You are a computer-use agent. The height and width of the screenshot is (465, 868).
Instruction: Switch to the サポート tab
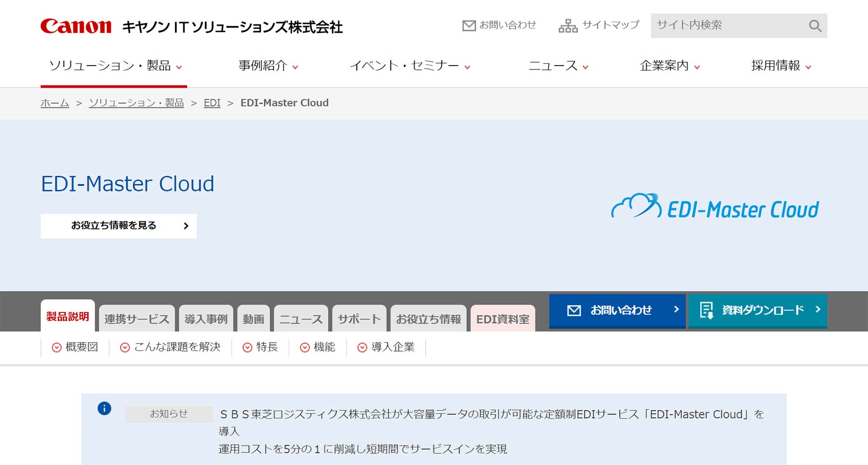click(x=359, y=319)
